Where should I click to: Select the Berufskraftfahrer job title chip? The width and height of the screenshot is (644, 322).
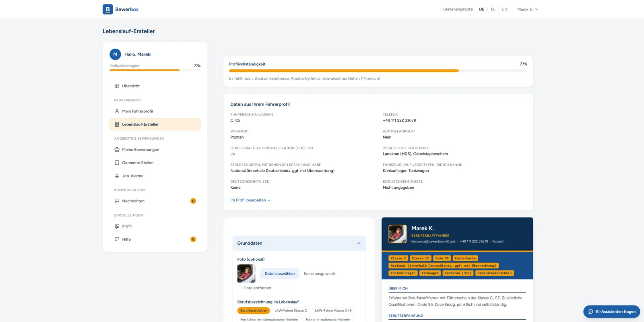coord(254,311)
